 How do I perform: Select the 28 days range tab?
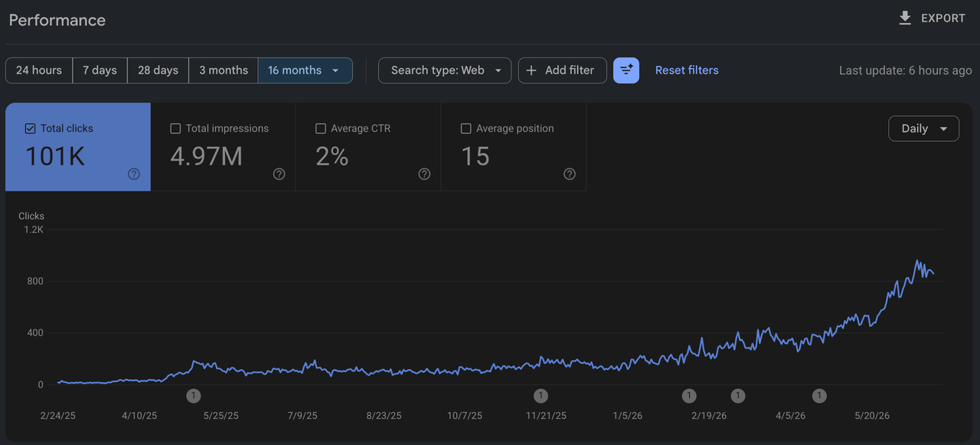point(158,70)
